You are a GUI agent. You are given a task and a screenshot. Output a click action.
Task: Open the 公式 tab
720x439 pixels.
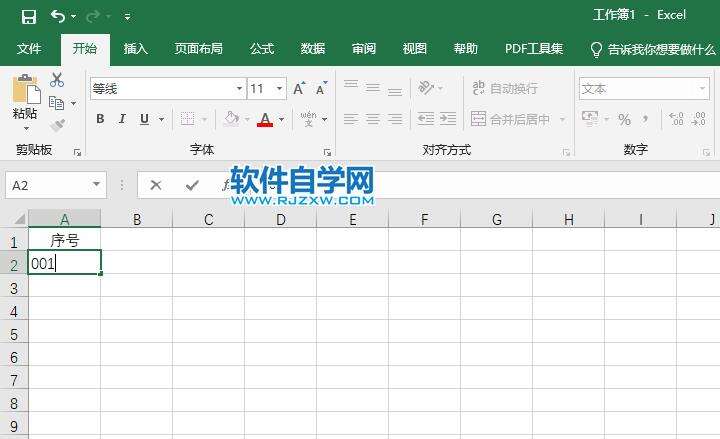[262, 49]
